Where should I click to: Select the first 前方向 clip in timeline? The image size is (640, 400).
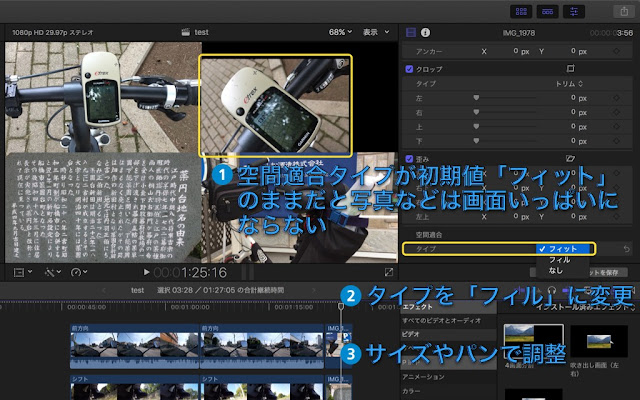(134, 346)
